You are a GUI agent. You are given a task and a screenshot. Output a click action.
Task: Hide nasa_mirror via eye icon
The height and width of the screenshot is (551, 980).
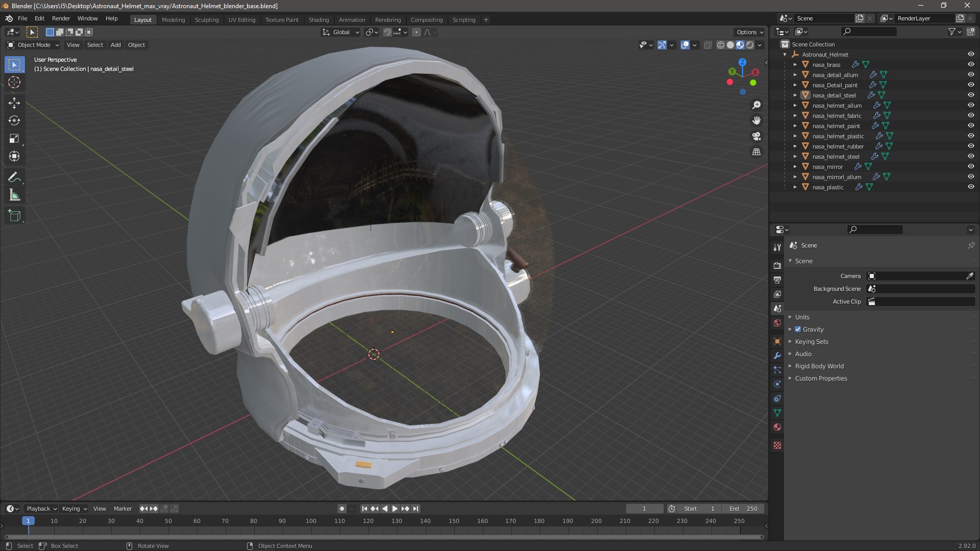point(971,166)
